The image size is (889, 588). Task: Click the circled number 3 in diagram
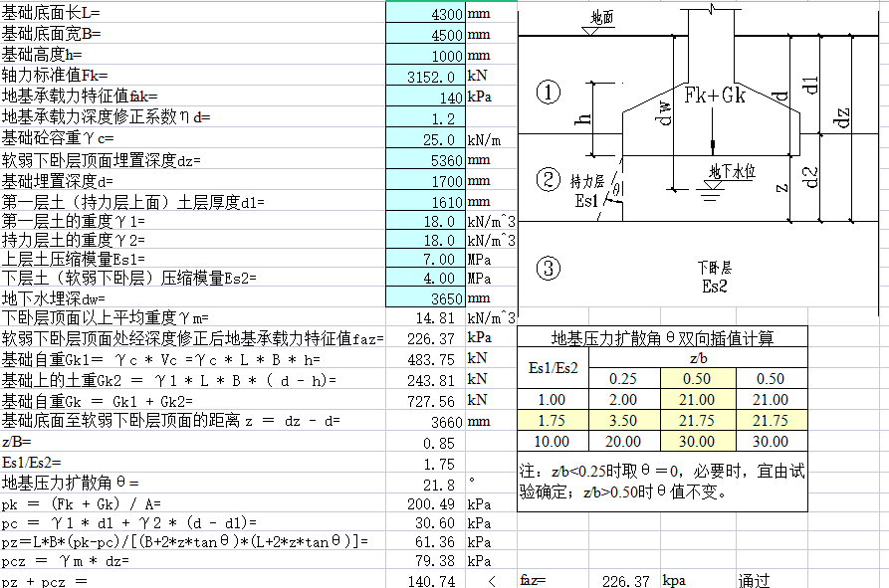click(549, 268)
